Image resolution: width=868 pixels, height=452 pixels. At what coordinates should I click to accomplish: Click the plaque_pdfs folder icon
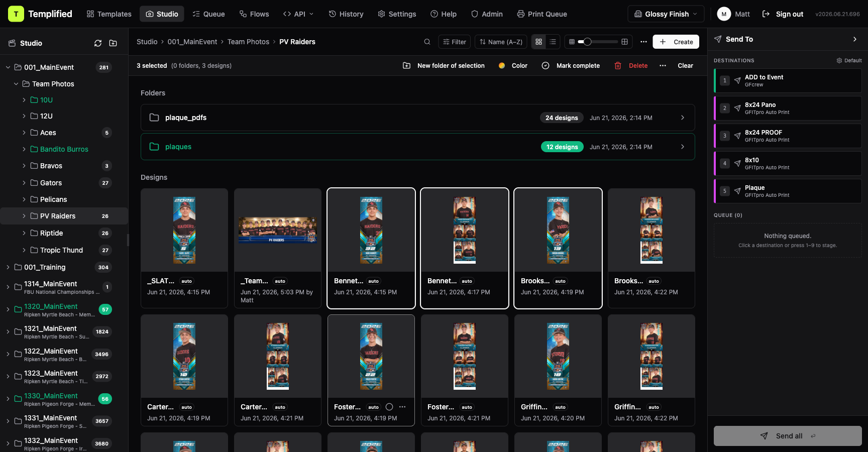[x=154, y=118]
